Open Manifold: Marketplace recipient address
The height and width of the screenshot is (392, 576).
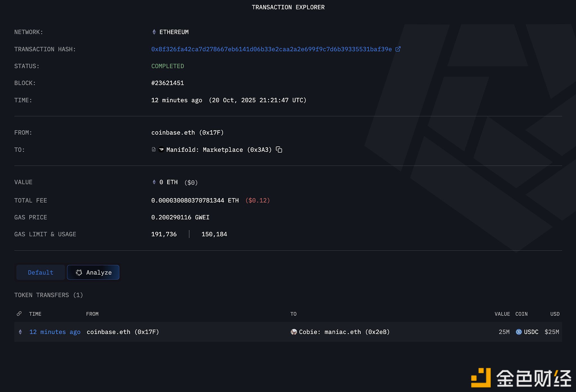pos(219,150)
